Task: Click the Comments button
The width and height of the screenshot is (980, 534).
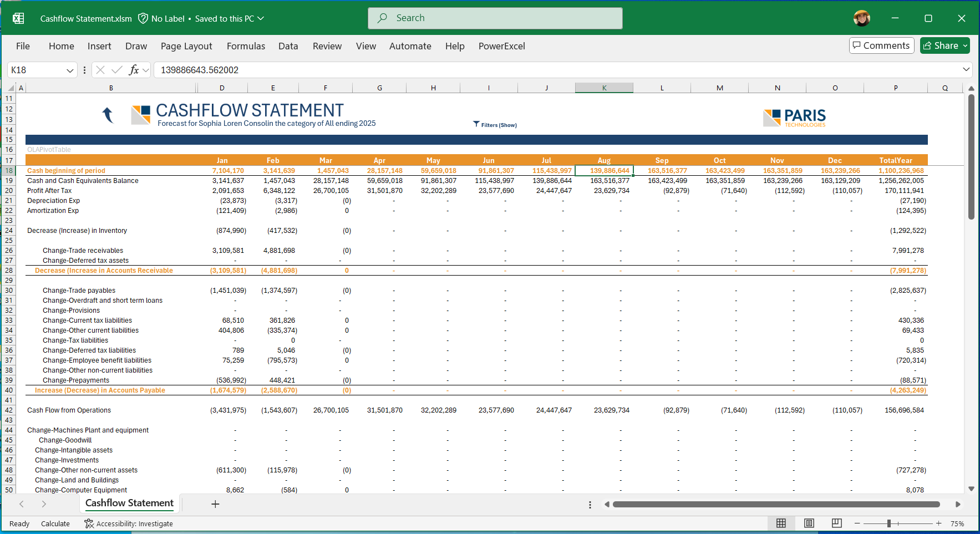Action: (x=881, y=45)
